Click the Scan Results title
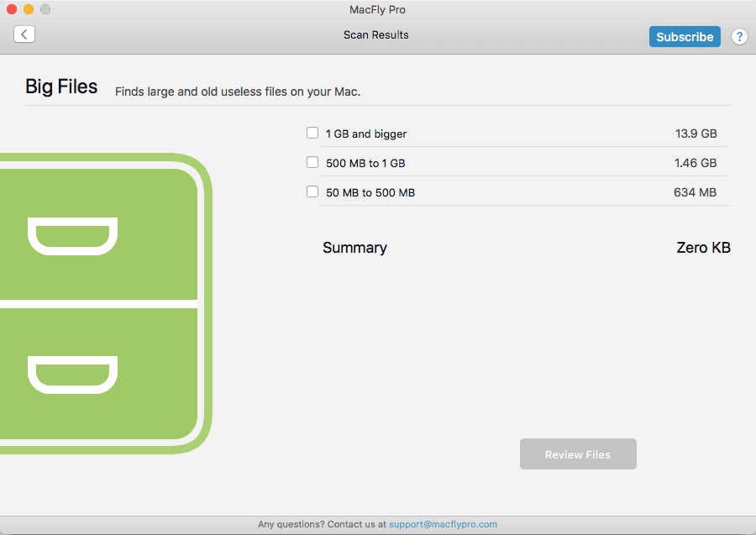756x535 pixels. pyautogui.click(x=376, y=34)
